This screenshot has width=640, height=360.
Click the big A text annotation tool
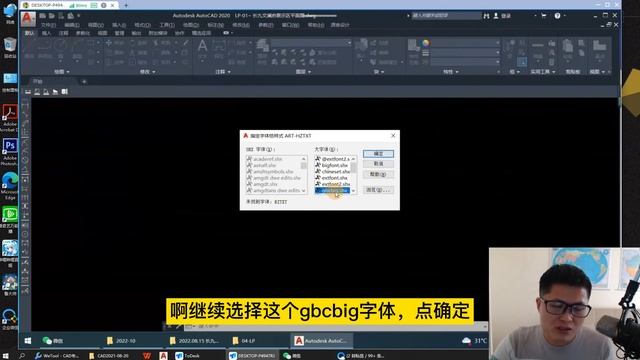pyautogui.click(x=202, y=46)
